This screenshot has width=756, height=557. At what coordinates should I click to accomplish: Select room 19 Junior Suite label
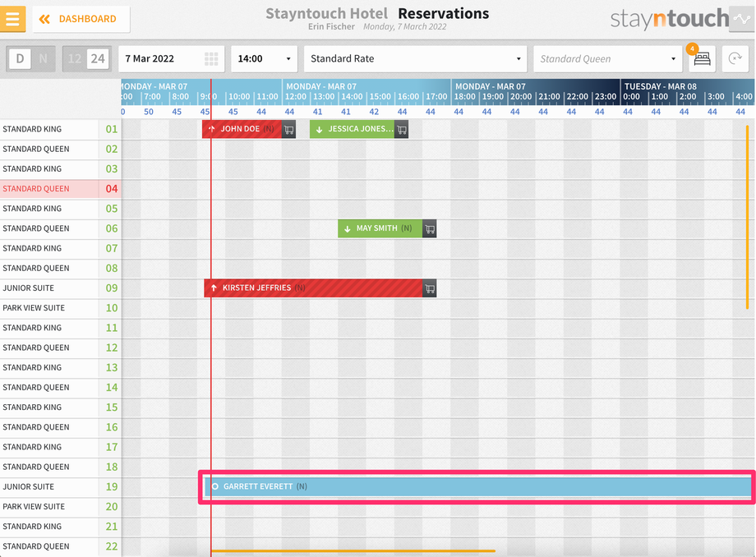[x=29, y=486]
